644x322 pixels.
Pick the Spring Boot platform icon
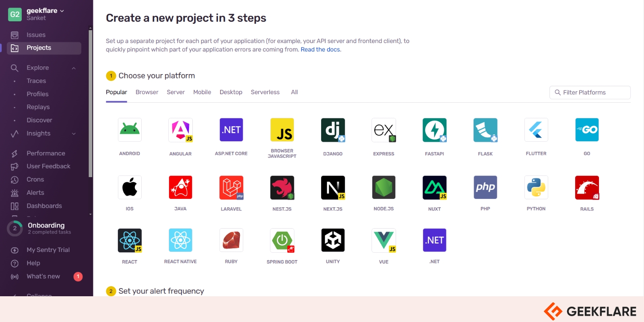click(282, 240)
